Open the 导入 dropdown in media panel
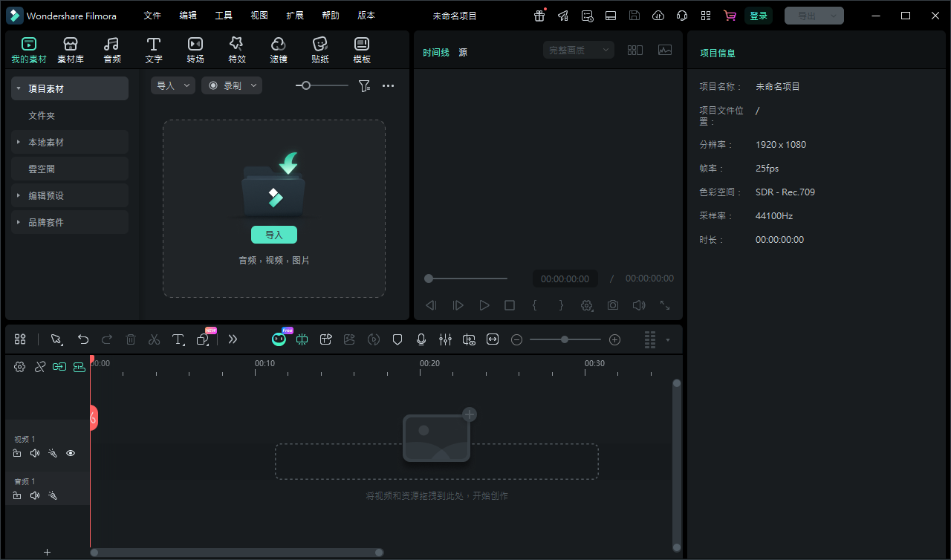 point(172,86)
